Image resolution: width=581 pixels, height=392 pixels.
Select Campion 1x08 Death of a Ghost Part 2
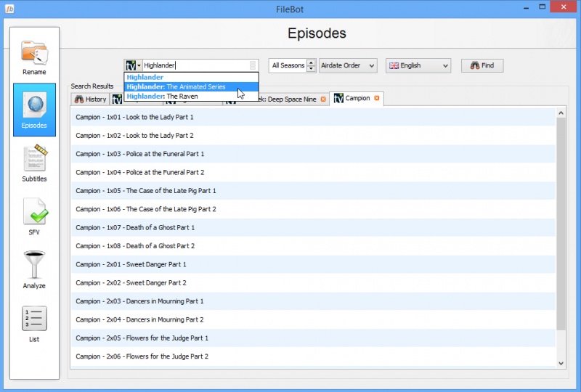click(313, 246)
